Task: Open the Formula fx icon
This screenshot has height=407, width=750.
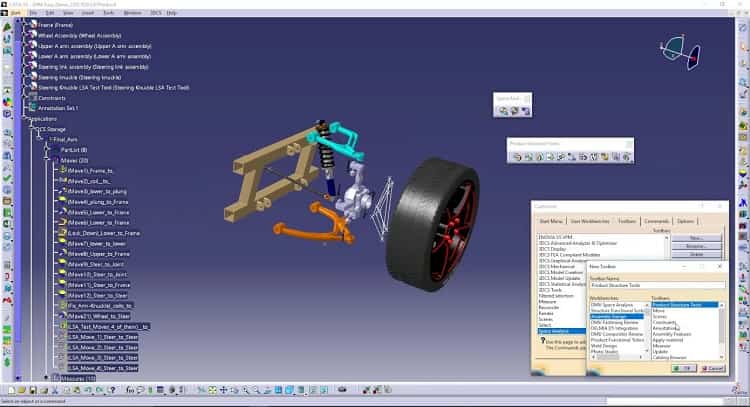Action: tap(130, 390)
